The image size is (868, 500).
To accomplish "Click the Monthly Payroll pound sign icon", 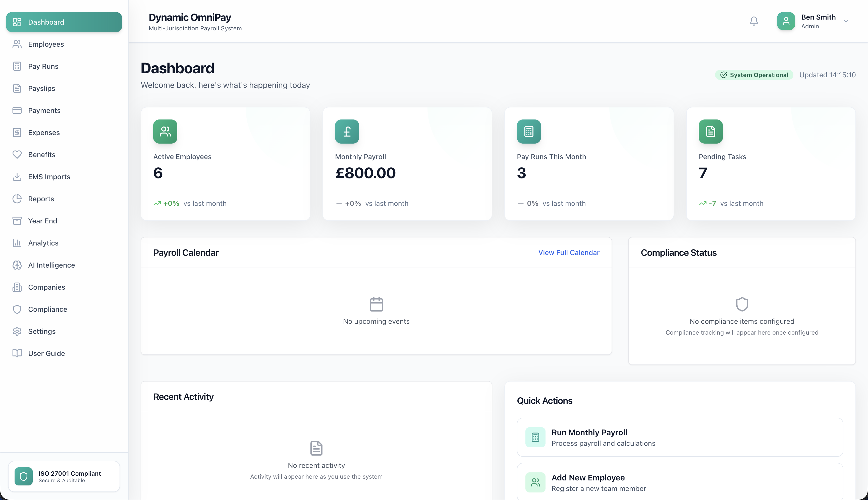I will click(347, 132).
